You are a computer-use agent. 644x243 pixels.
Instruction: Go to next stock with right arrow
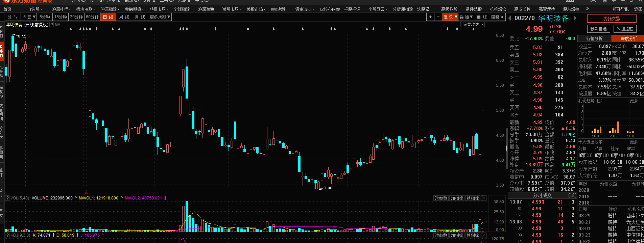(575, 18)
